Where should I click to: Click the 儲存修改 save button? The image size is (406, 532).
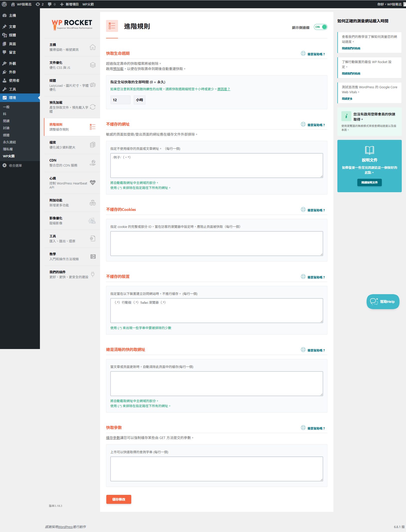tap(119, 499)
